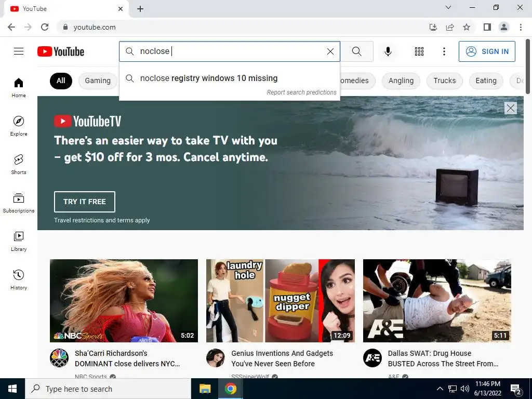Open Shorts in the sidebar
Image resolution: width=532 pixels, height=399 pixels.
(x=19, y=164)
